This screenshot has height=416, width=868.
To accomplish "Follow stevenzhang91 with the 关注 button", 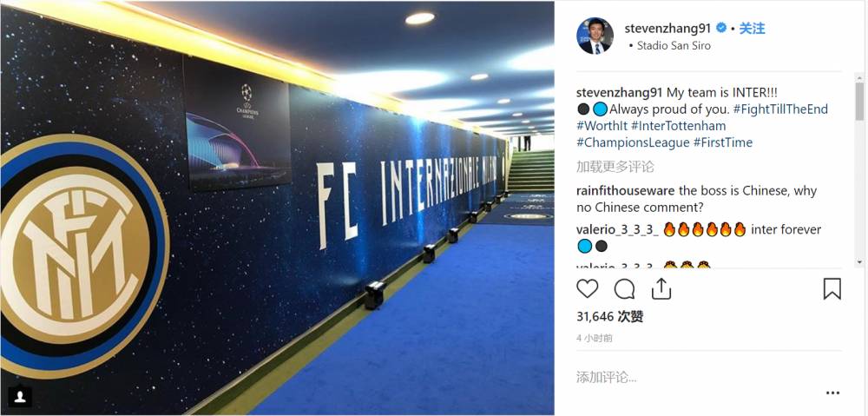I will 753,28.
